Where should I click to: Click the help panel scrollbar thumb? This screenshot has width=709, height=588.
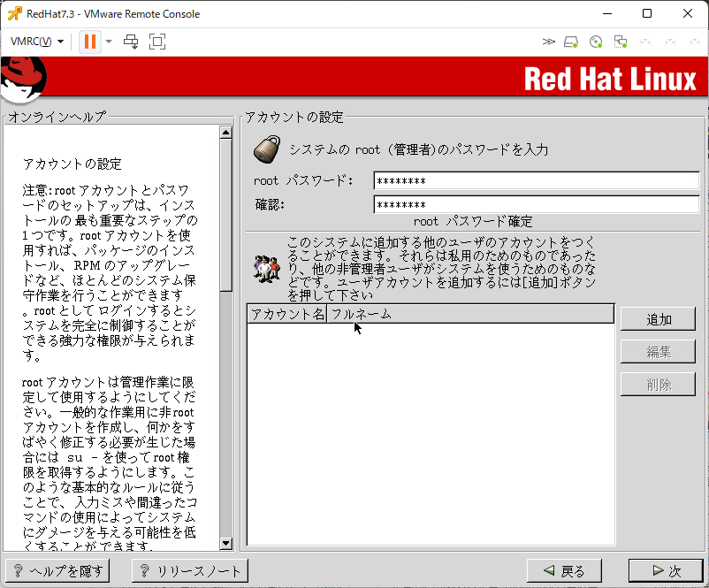(x=225, y=215)
